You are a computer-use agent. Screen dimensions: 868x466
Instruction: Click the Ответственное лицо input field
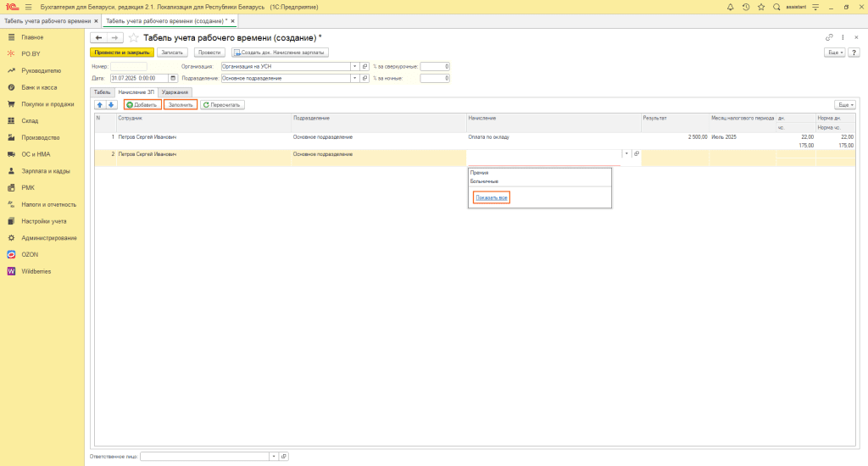pyautogui.click(x=205, y=457)
